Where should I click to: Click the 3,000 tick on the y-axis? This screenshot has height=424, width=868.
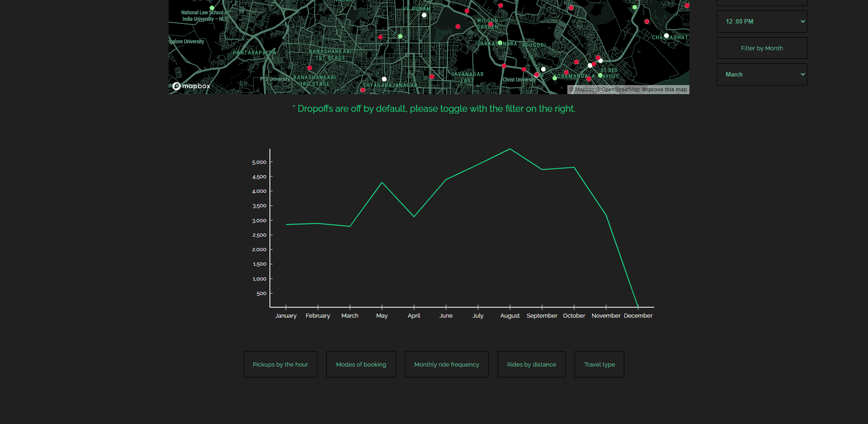(259, 221)
